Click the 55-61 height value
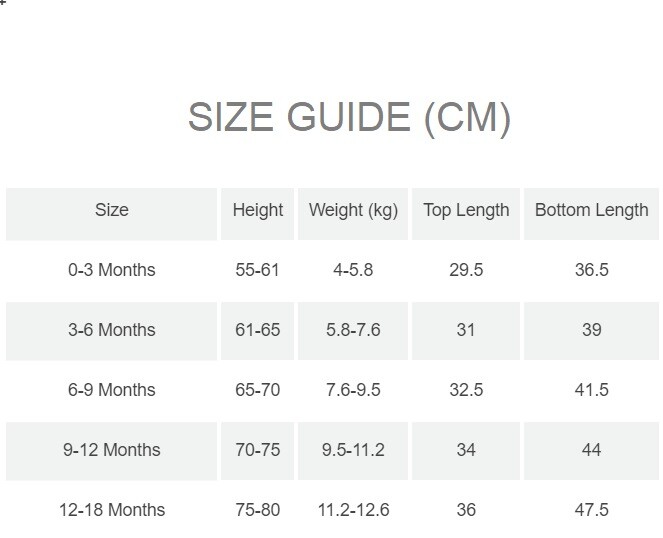Viewport: 663px width, 538px height. [x=258, y=270]
